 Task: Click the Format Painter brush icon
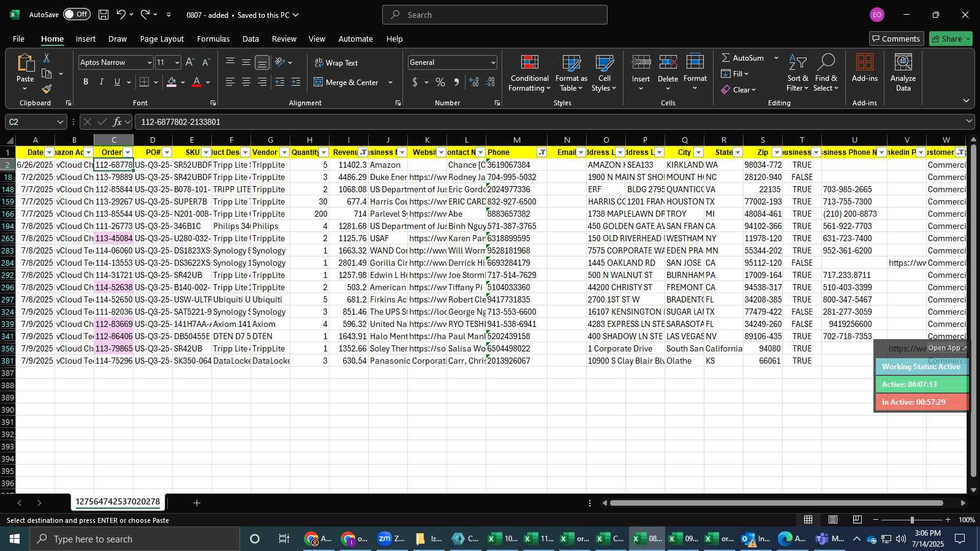click(x=47, y=89)
